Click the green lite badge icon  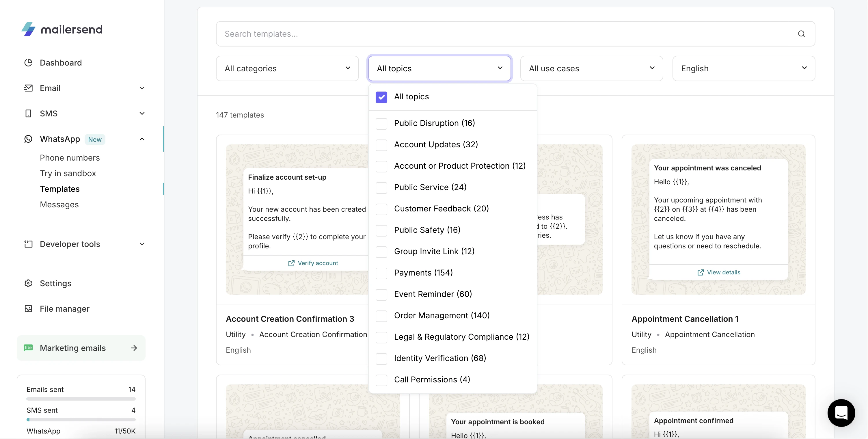(28, 348)
